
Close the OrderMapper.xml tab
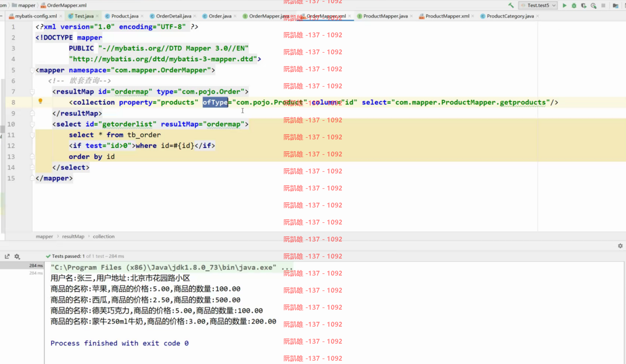[x=350, y=16]
